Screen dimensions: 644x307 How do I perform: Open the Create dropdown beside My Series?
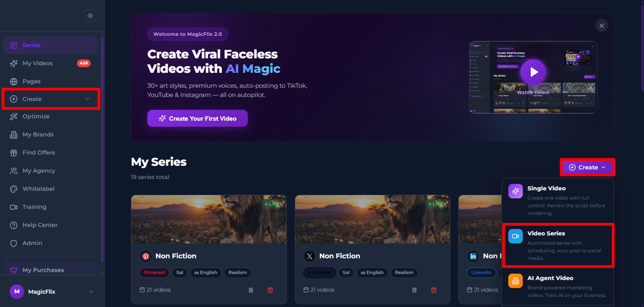[587, 167]
